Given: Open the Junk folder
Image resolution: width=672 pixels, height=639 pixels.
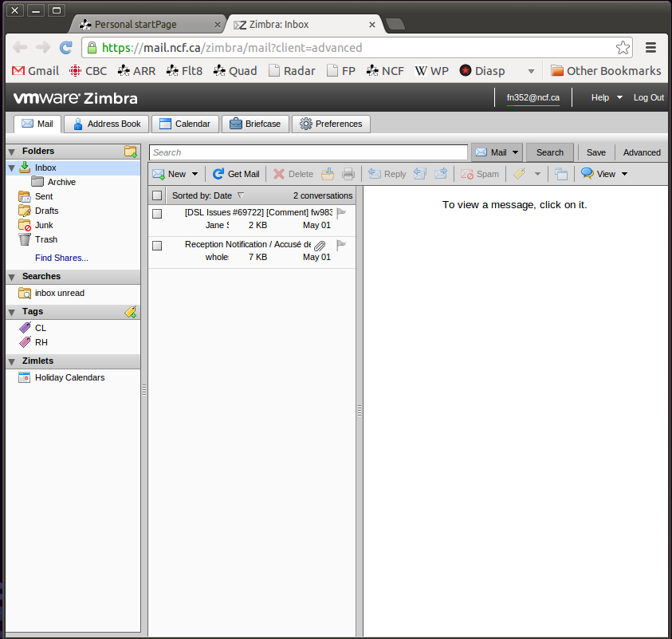Looking at the screenshot, I should tap(44, 225).
